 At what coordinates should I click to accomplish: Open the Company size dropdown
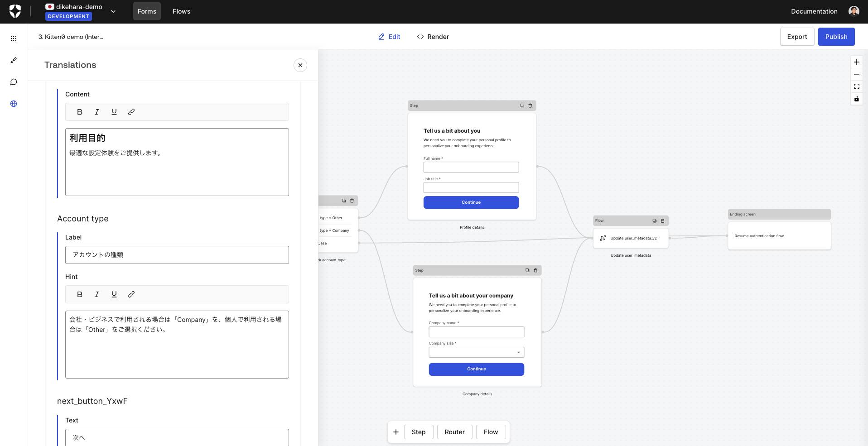tap(519, 352)
